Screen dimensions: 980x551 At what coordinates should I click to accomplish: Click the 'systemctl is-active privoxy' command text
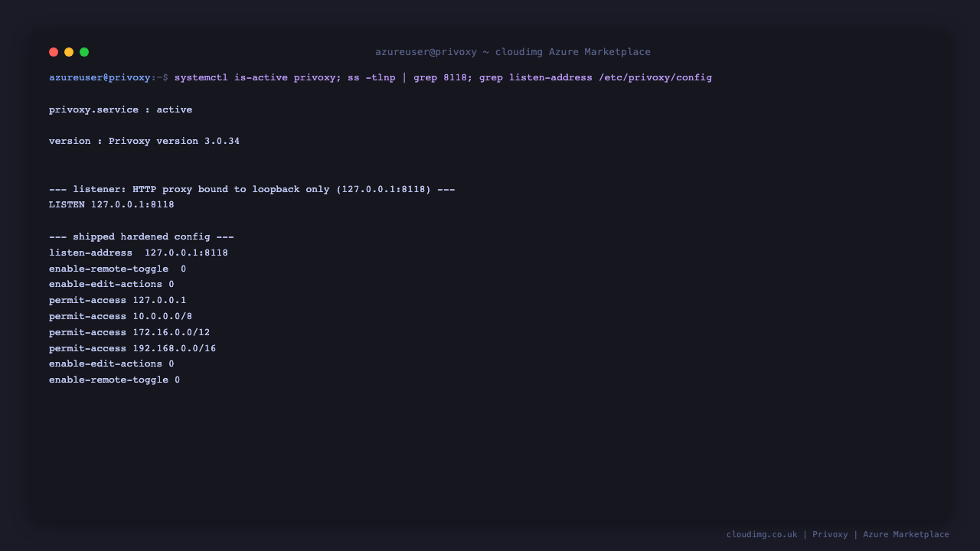pos(255,77)
